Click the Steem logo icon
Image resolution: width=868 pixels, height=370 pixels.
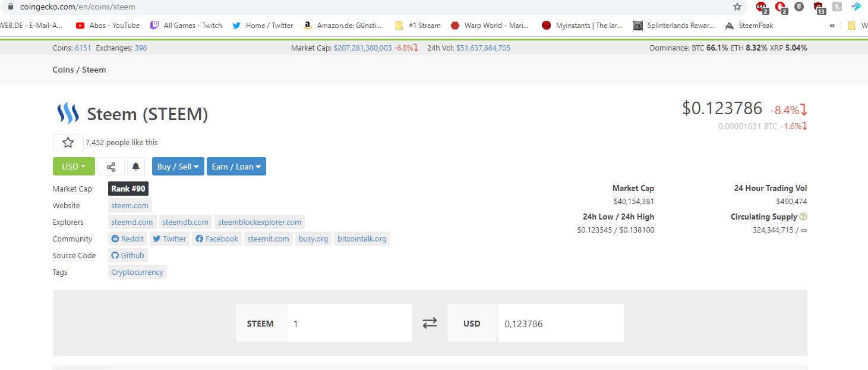pos(68,114)
